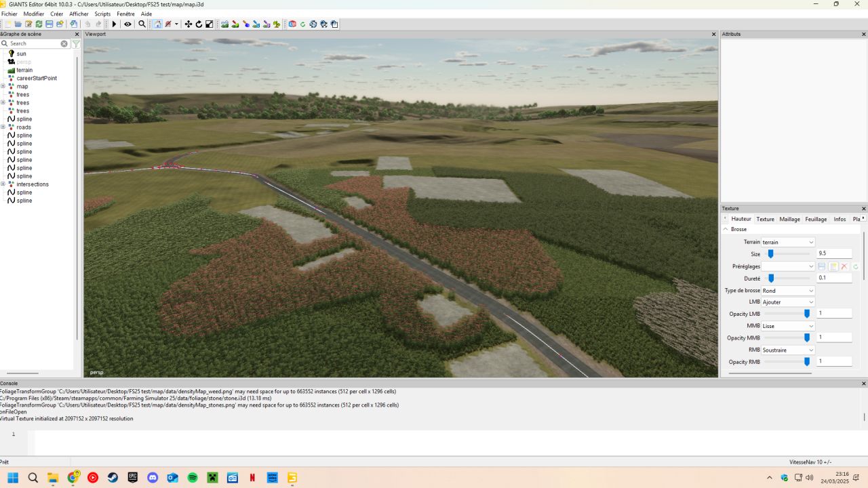Select the Move (translate) tool icon

(189, 24)
